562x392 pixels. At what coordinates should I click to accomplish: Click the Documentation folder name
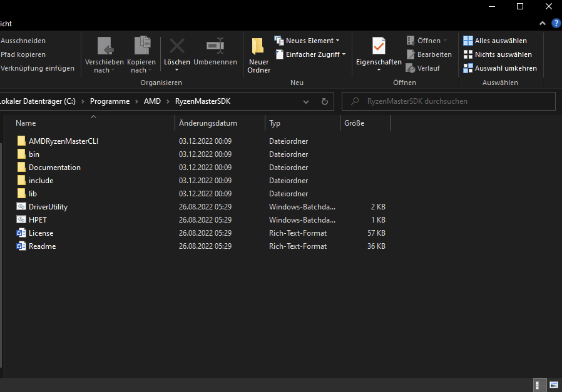[54, 168]
